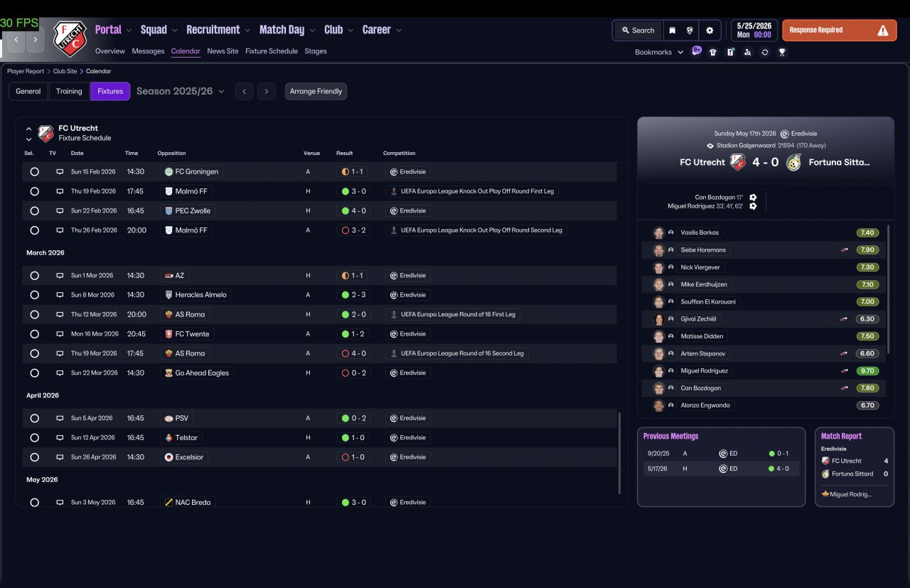Open the settings gear icon
This screenshot has height=588, width=910.
coord(709,31)
